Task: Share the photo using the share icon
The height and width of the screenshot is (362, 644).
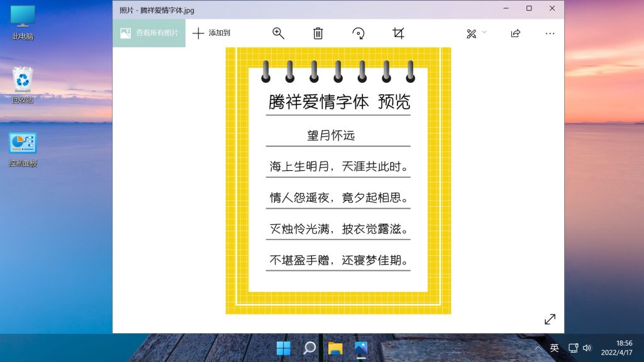Action: [516, 33]
